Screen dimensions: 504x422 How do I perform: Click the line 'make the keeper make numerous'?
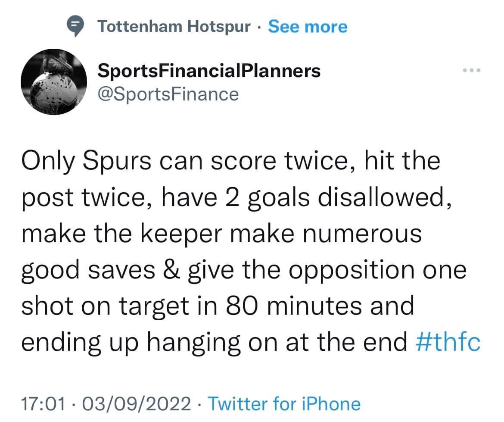(222, 234)
